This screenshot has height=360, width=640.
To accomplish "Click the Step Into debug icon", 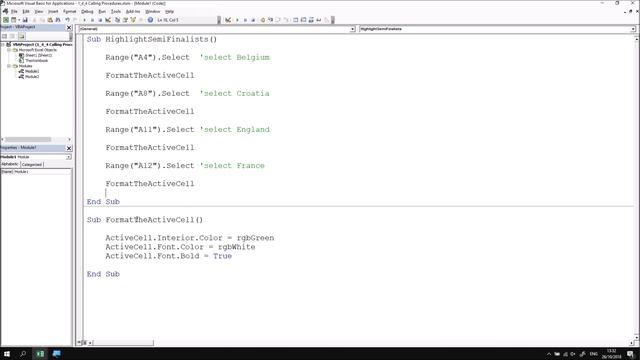I will click(270, 20).
